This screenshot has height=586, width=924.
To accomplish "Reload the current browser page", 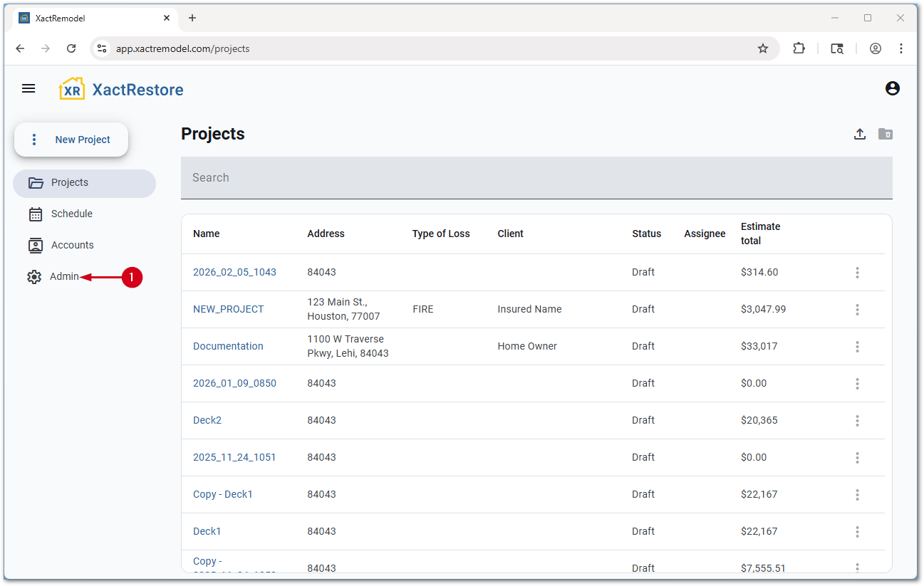I will (x=71, y=48).
